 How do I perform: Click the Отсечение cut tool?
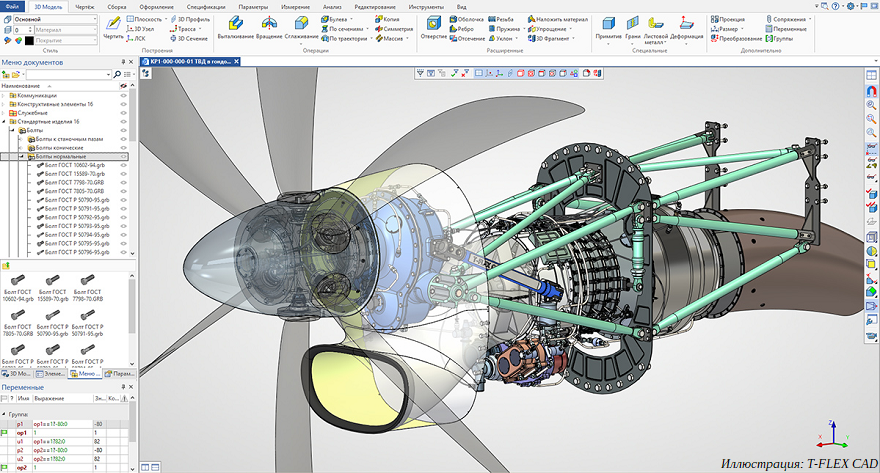(x=467, y=39)
